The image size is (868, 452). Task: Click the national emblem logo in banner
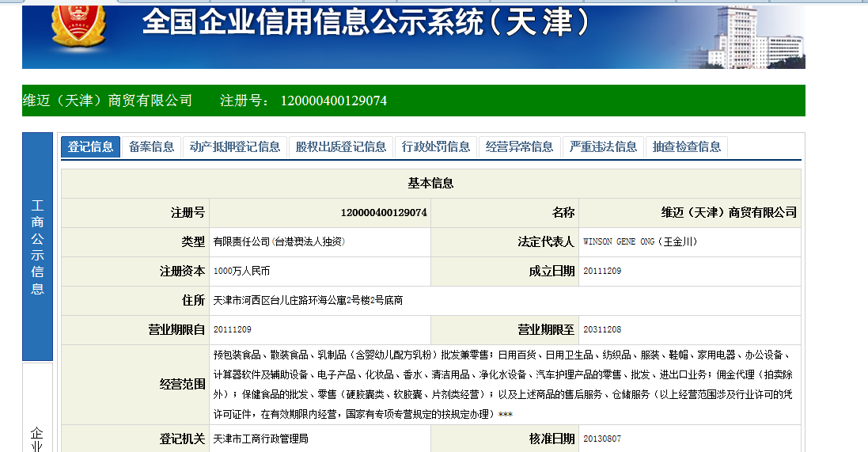[78, 25]
